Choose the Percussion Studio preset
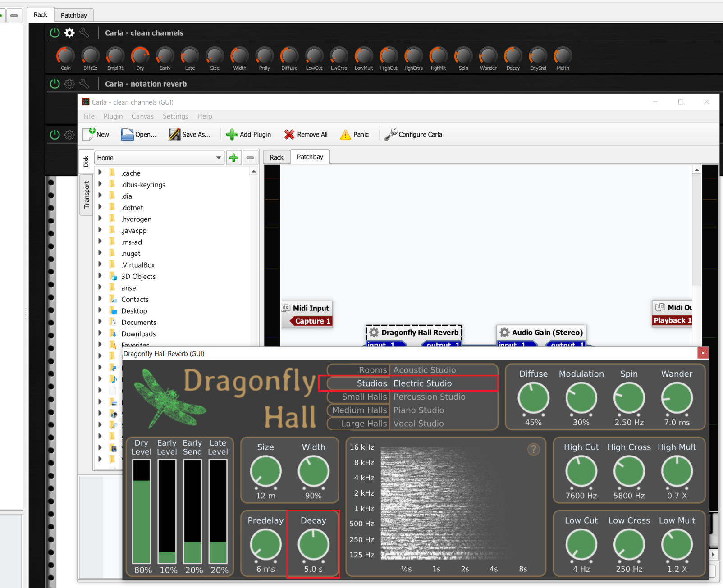The image size is (723, 588). [x=429, y=397]
